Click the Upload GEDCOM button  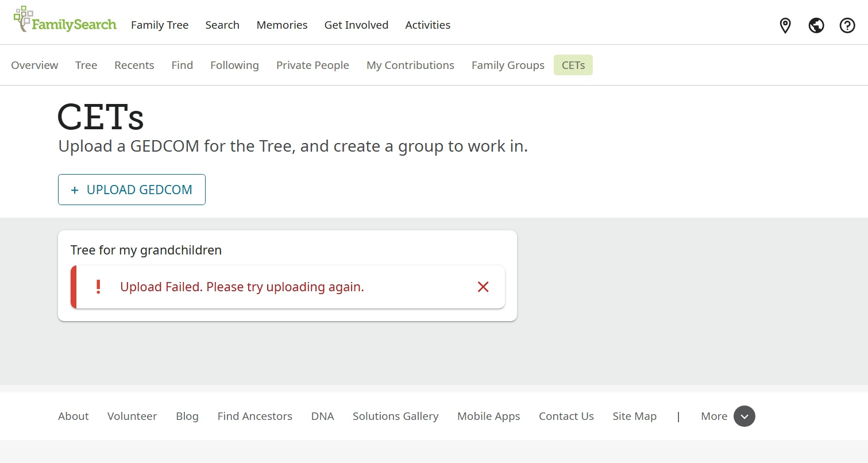point(132,190)
